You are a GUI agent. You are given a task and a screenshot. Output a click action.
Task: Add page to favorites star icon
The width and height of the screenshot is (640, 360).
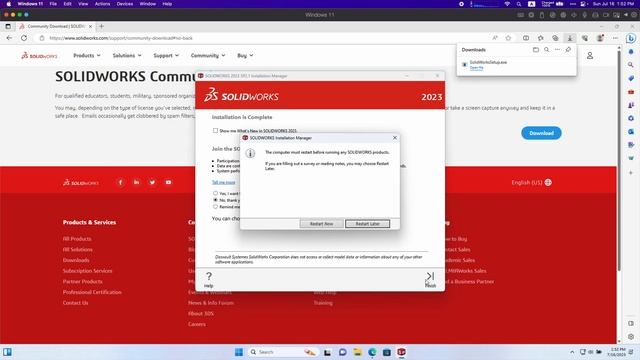point(508,38)
